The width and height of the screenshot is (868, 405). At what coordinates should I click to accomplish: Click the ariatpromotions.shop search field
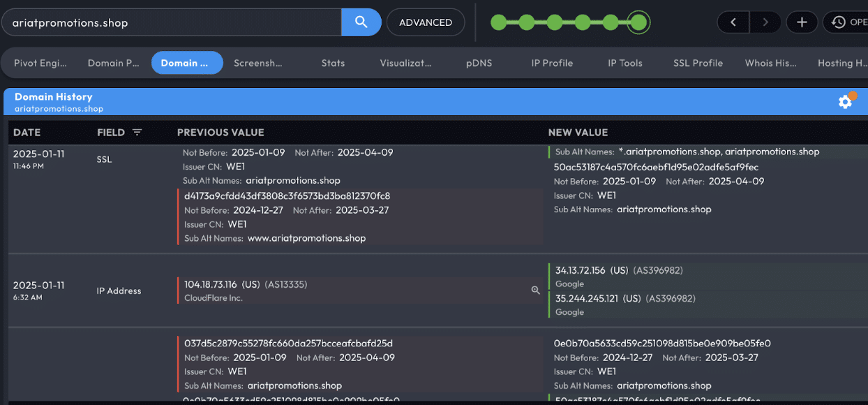[167, 22]
